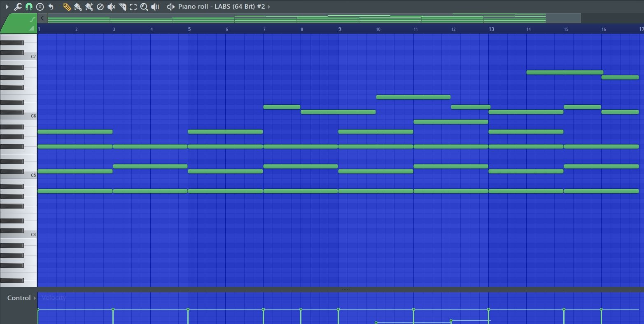
Task: Open the piano roll options menu arrow
Action: coord(7,7)
